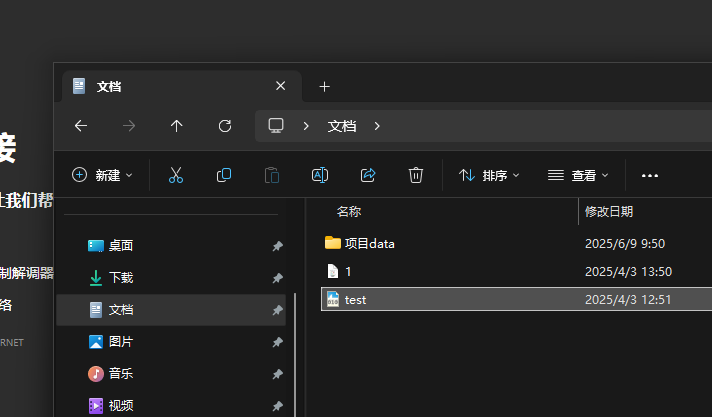Toggle the pin beside 下载
The height and width of the screenshot is (417, 712).
(x=277, y=278)
